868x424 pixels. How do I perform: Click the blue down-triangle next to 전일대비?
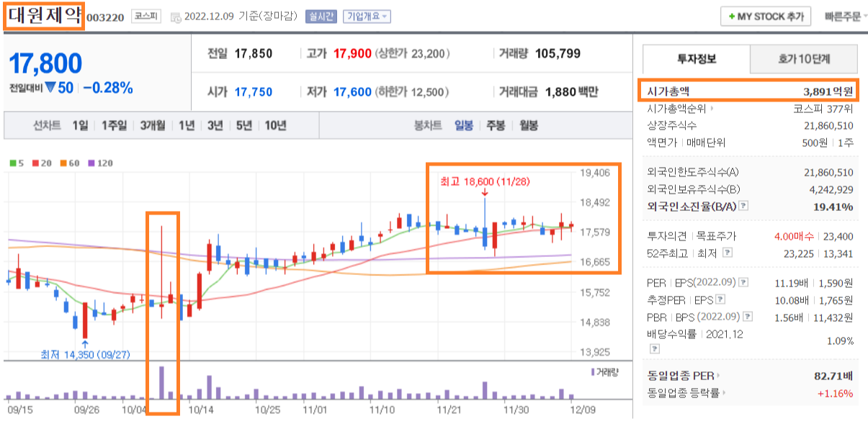(50, 88)
